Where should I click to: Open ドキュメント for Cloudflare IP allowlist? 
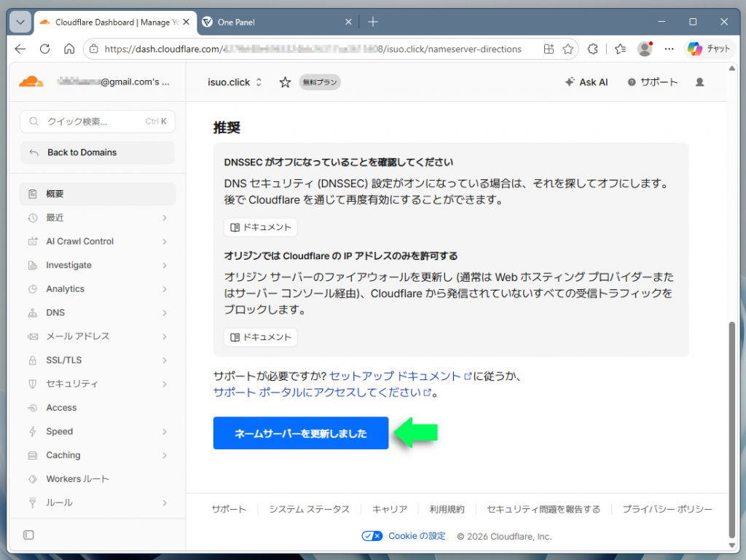pos(261,337)
